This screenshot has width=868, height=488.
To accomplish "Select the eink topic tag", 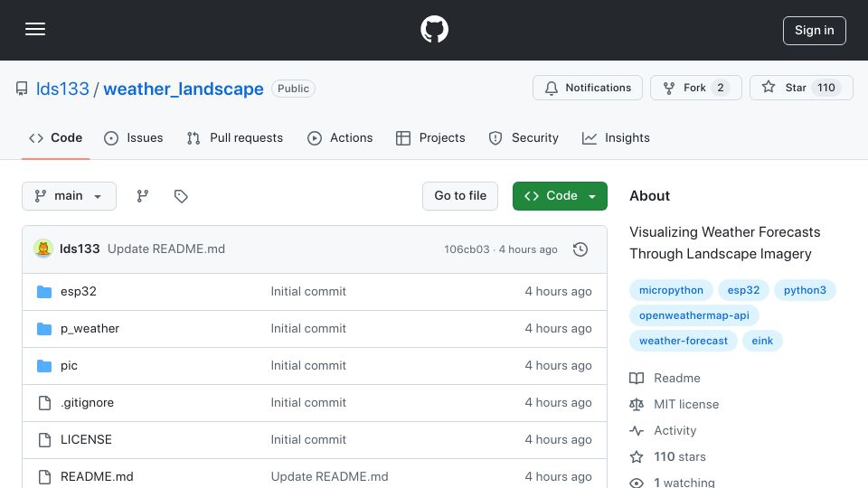I will point(762,341).
